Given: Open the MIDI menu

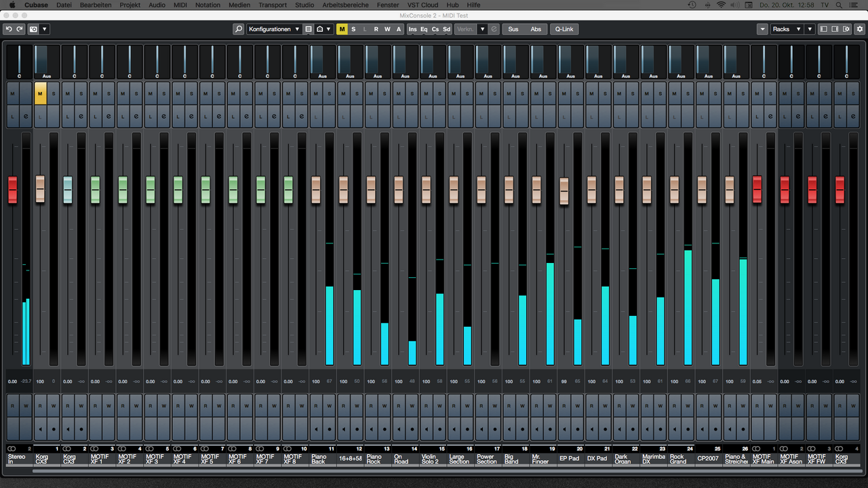Looking at the screenshot, I should (x=180, y=5).
